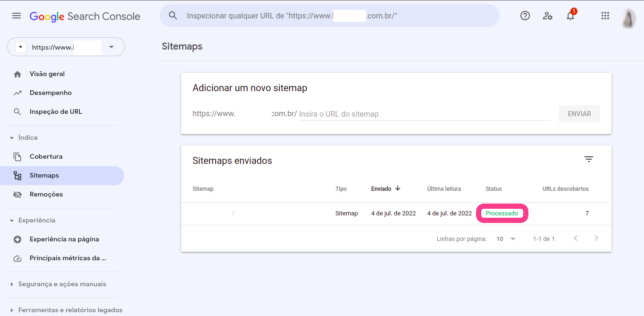This screenshot has height=316, width=644.
Task: Focus the Inspecionar qualquer URL search box
Action: coord(329,16)
